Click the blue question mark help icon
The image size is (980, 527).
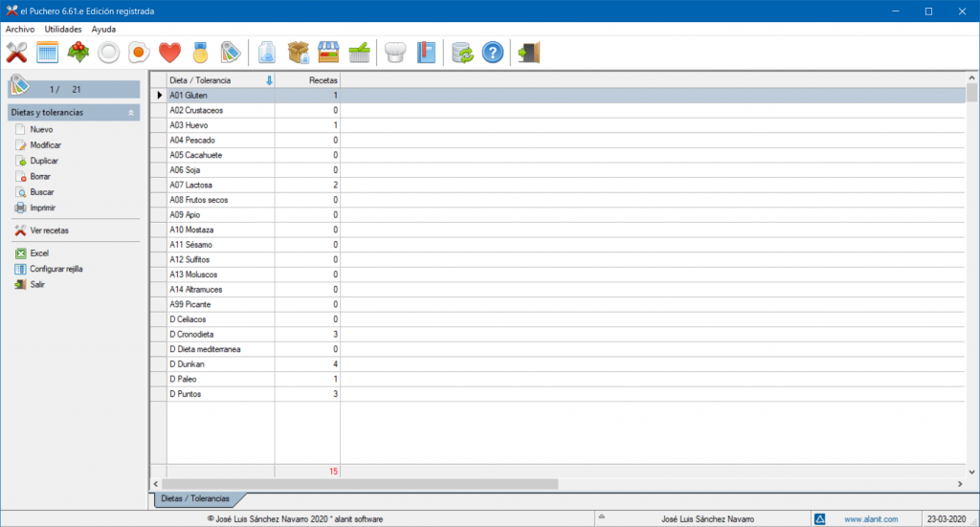click(x=492, y=52)
